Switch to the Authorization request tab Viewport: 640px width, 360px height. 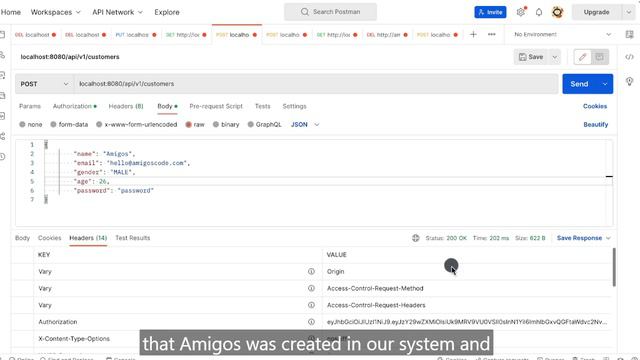[x=75, y=106]
